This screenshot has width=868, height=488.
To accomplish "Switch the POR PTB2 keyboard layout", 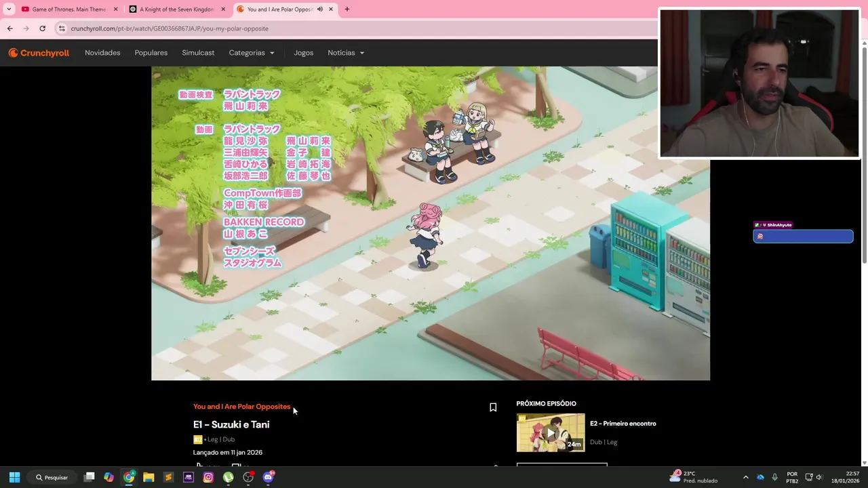I will coord(792,477).
